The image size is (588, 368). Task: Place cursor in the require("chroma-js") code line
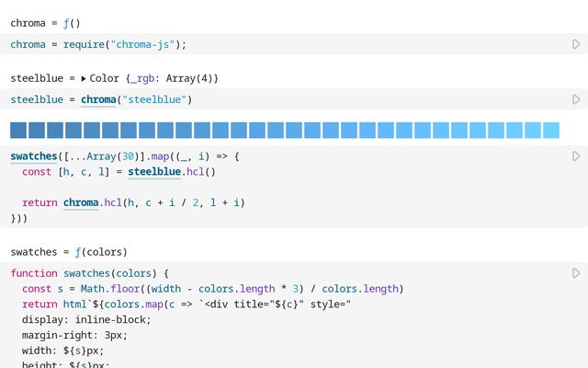click(138, 44)
